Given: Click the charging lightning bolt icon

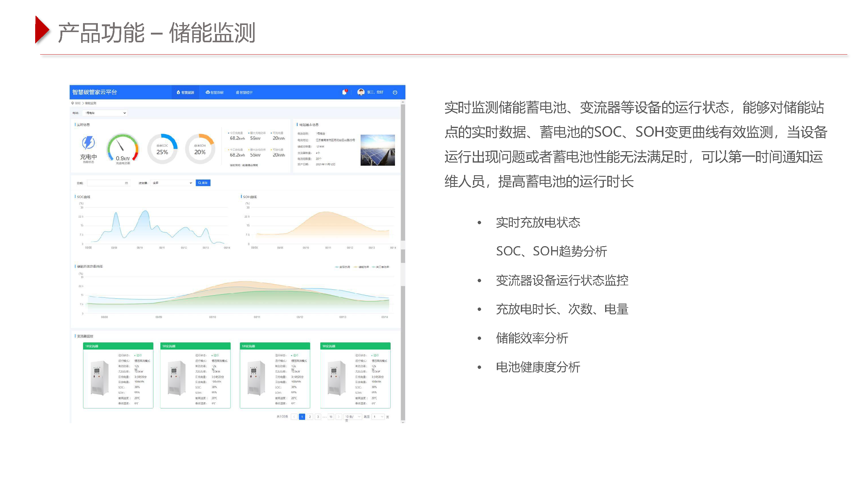Looking at the screenshot, I should (x=88, y=143).
